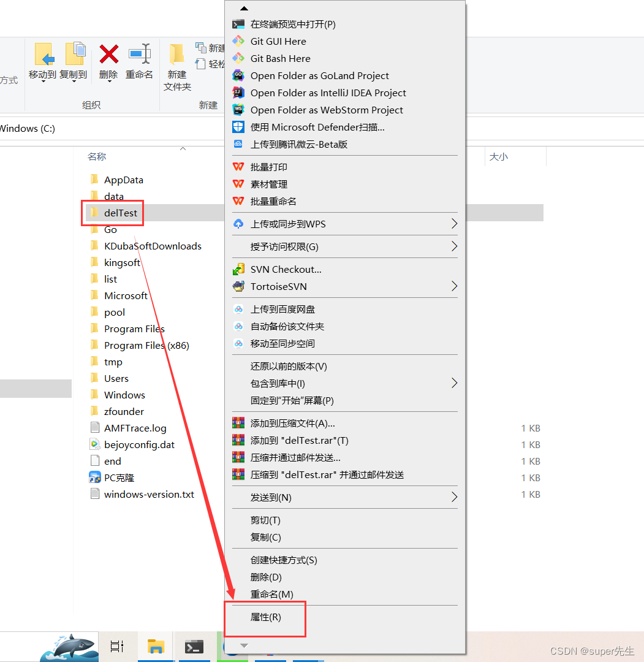The width and height of the screenshot is (644, 662).
Task: Select the zfounder folder
Action: tap(124, 411)
